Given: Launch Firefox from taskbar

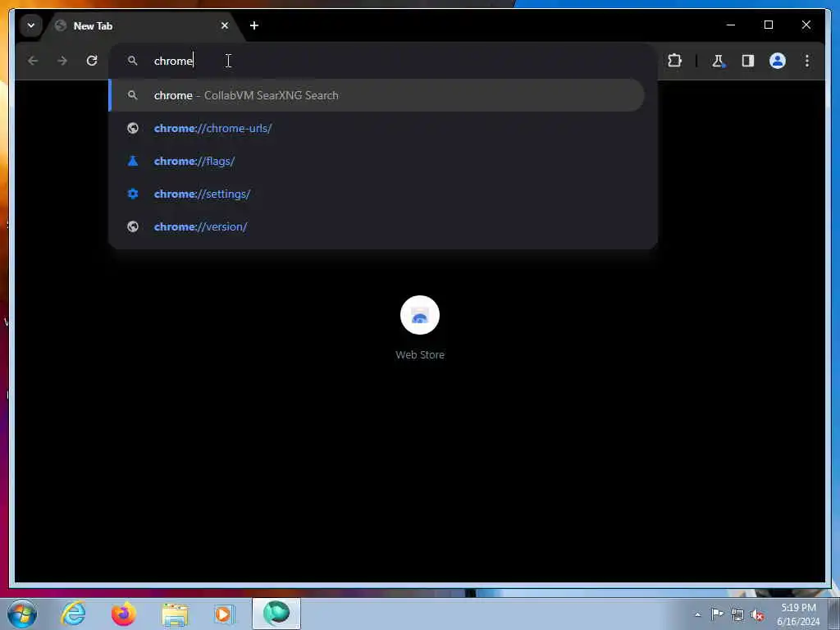Looking at the screenshot, I should tap(124, 614).
